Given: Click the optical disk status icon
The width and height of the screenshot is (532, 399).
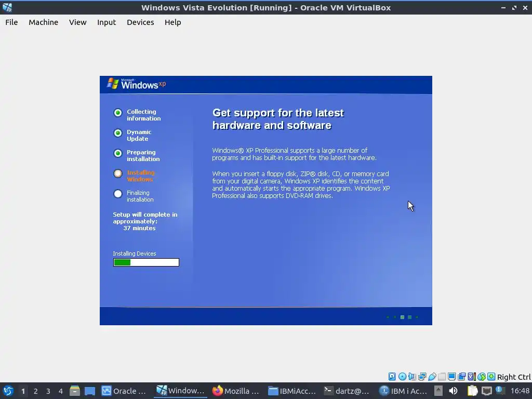Looking at the screenshot, I should (402, 376).
